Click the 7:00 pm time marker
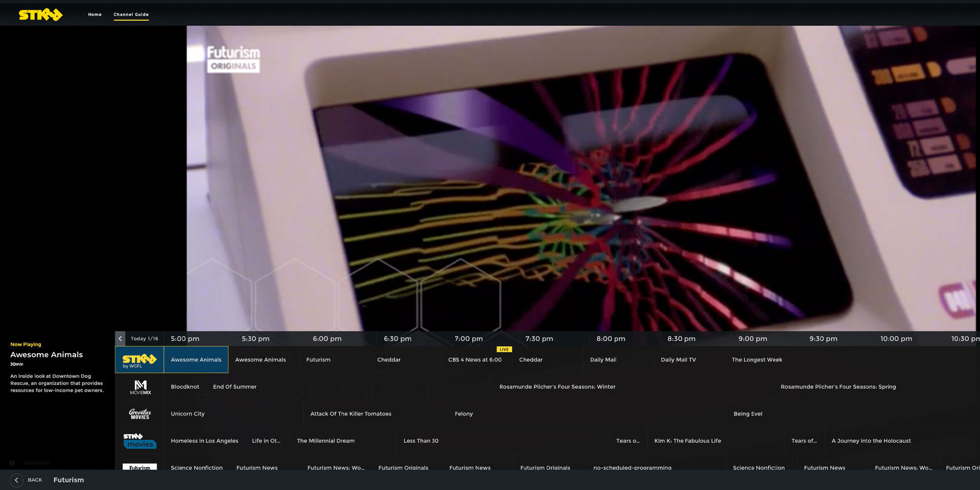Image resolution: width=980 pixels, height=490 pixels. (468, 339)
